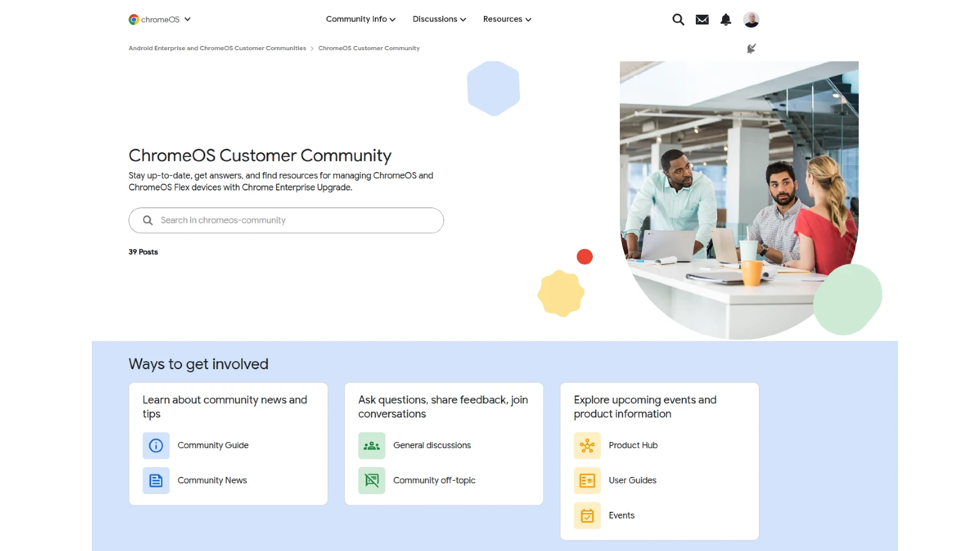Click the Ways to get involved heading
The width and height of the screenshot is (980, 551).
tap(198, 364)
